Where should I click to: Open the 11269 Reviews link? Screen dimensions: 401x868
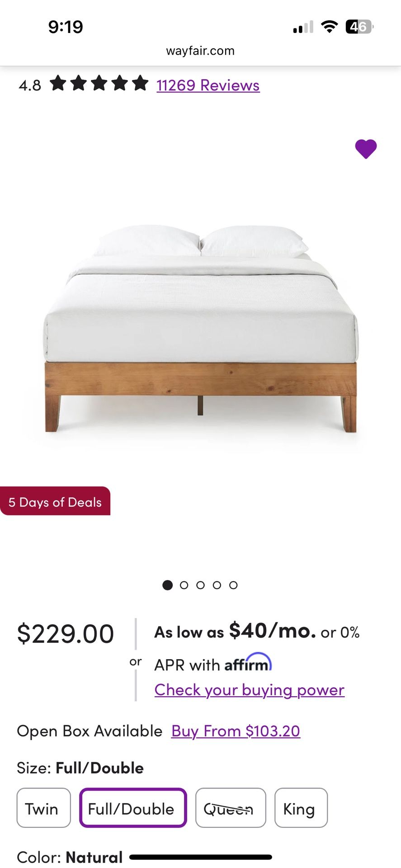pyautogui.click(x=208, y=85)
